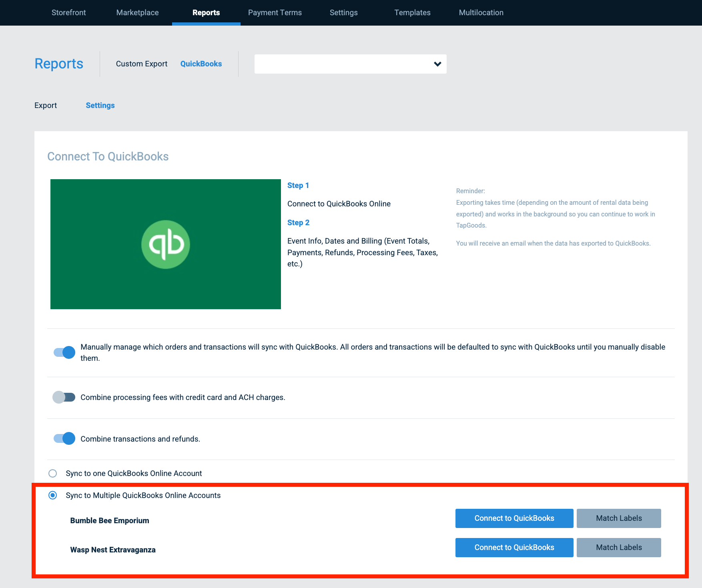The height and width of the screenshot is (588, 702).
Task: Open the Templates section
Action: pos(412,12)
